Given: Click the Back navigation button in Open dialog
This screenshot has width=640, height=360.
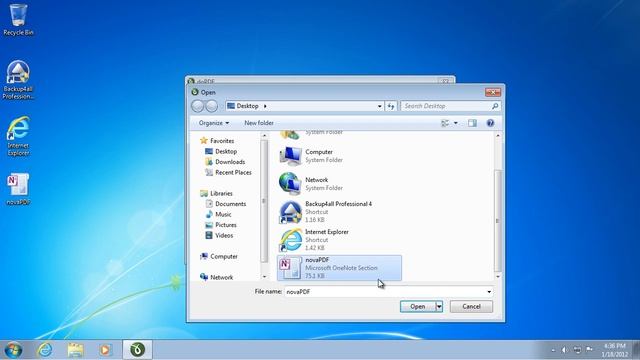Looking at the screenshot, I should point(198,106).
